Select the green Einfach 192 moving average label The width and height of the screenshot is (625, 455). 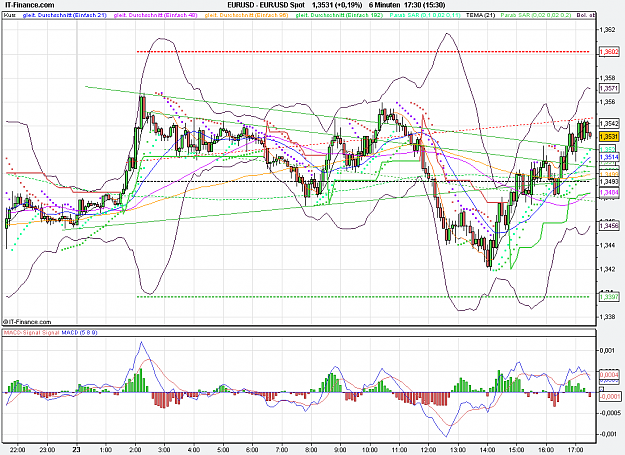[339, 15]
